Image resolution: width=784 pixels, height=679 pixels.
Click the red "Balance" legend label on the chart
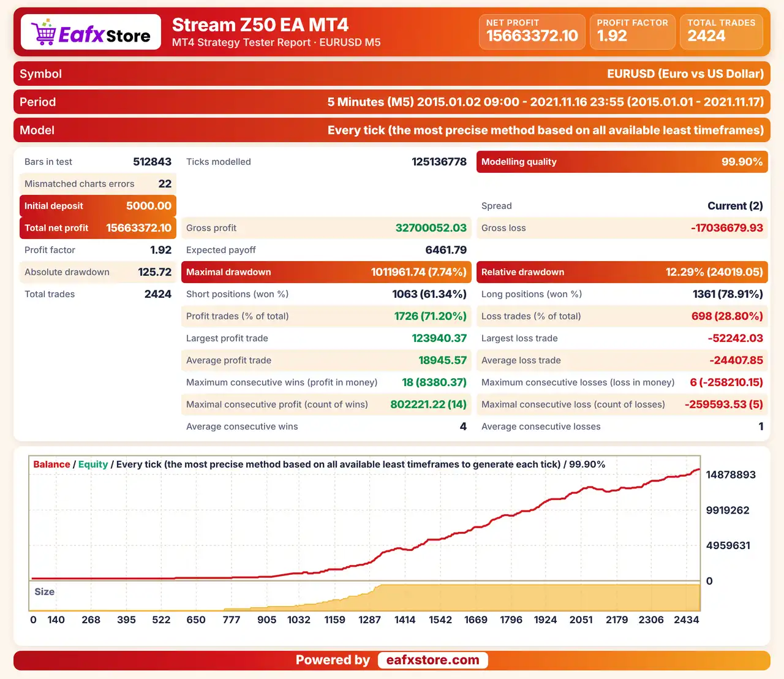tap(51, 465)
